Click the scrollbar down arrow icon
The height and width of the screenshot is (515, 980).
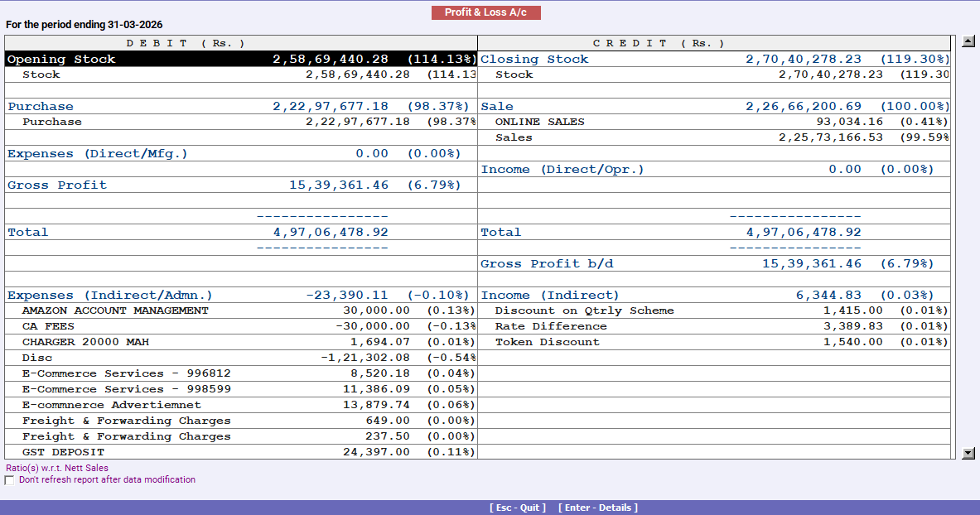[968, 452]
